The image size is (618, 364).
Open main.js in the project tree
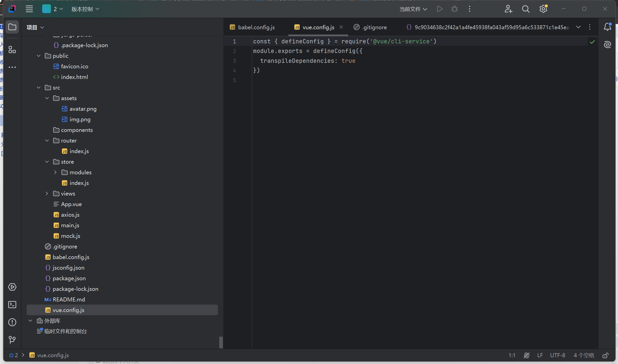70,225
